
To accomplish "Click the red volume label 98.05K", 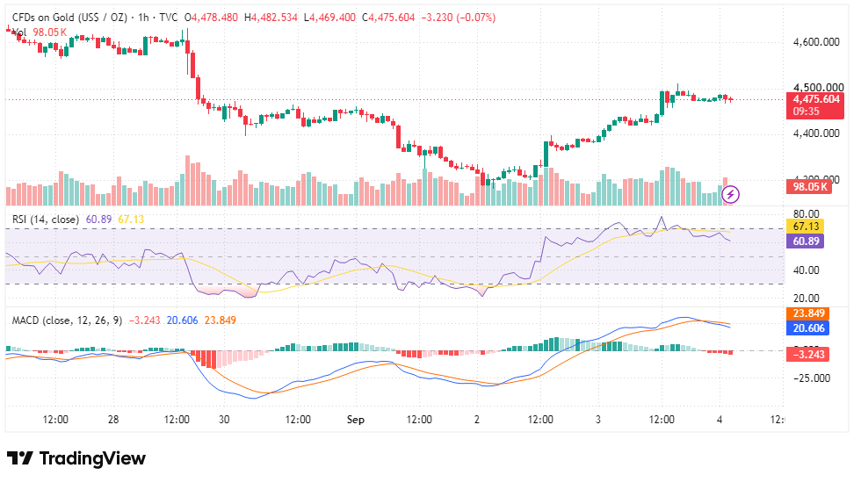I will (x=809, y=187).
